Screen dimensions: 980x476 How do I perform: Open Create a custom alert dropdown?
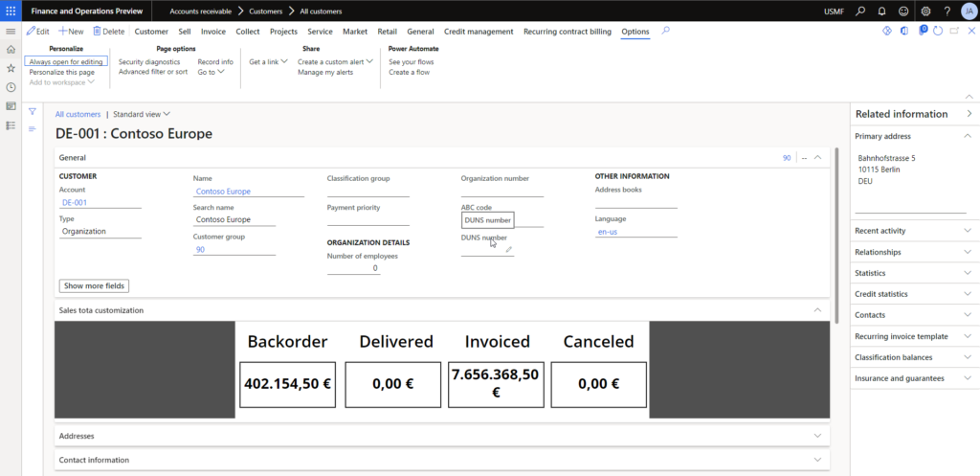(x=335, y=62)
